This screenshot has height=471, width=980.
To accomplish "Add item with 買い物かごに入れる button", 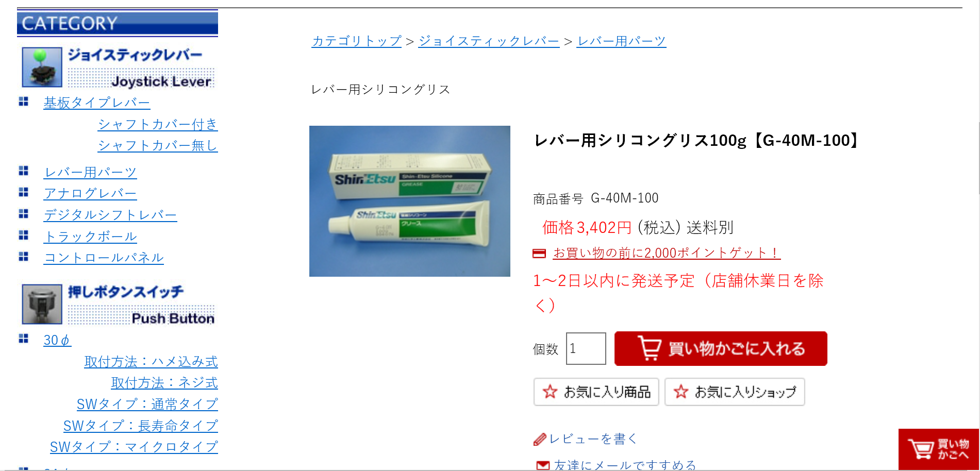I will [x=721, y=349].
